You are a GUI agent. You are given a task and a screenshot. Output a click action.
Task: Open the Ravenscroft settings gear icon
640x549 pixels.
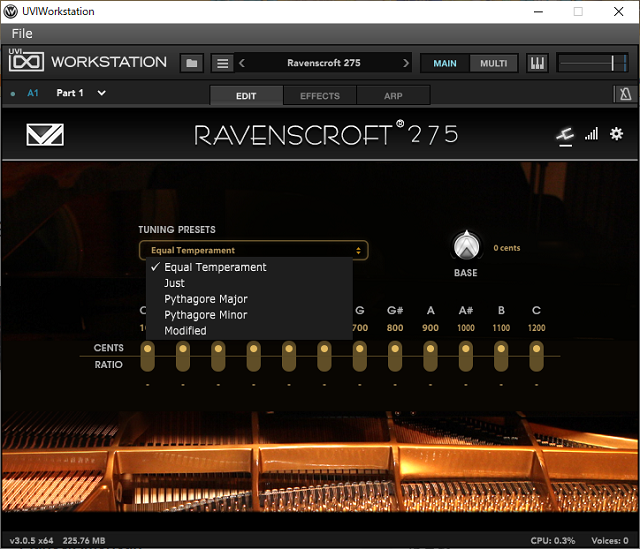point(616,133)
